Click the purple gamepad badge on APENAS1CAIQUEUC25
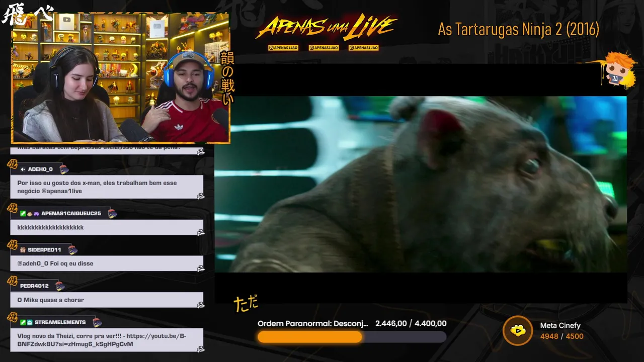 pos(36,214)
